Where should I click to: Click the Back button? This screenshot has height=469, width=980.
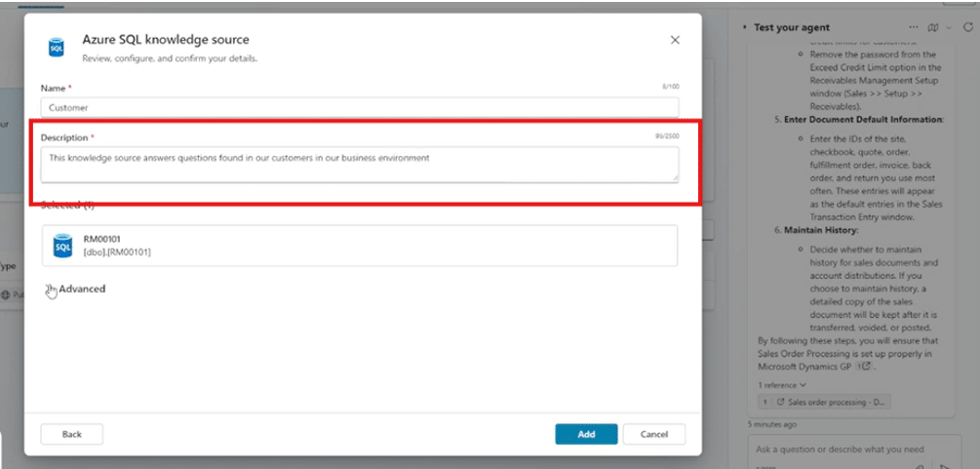72,434
